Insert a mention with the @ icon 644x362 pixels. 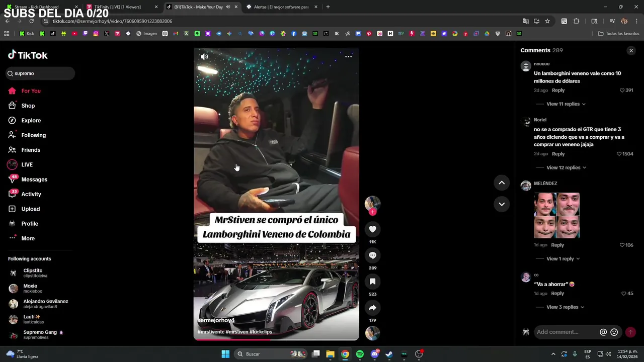603,332
